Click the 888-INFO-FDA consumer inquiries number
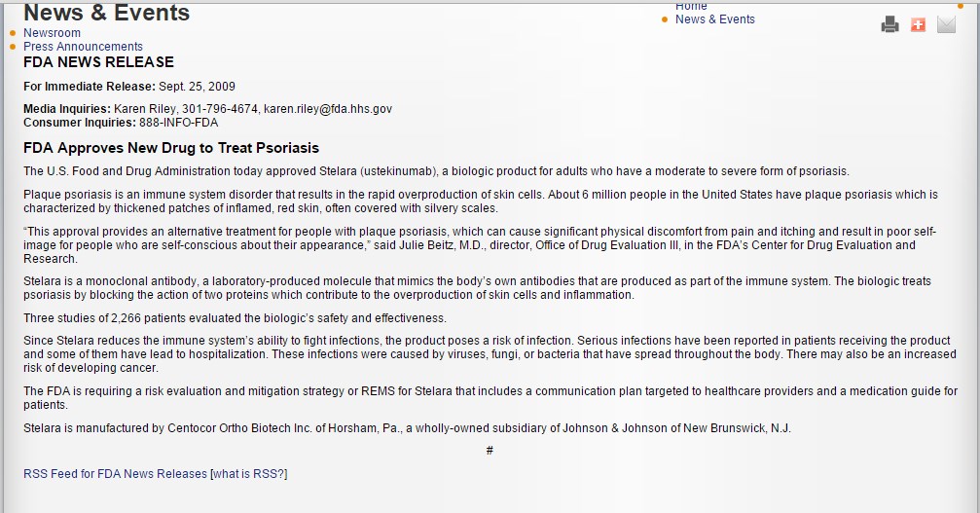The image size is (980, 513). click(x=179, y=123)
